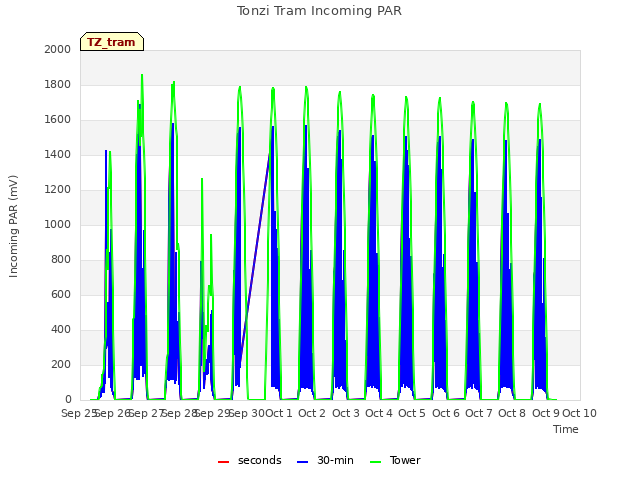
Task: Click the 600 y-axis tick label
Action: point(61,295)
